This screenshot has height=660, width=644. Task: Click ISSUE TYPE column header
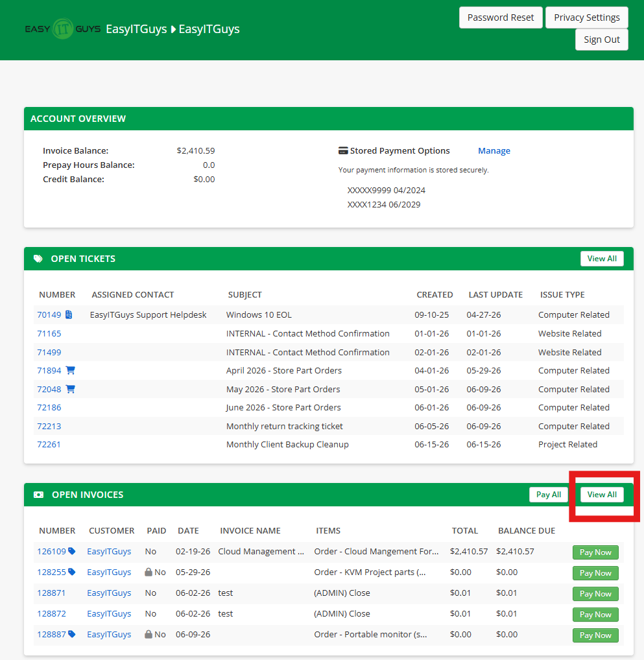pos(562,294)
